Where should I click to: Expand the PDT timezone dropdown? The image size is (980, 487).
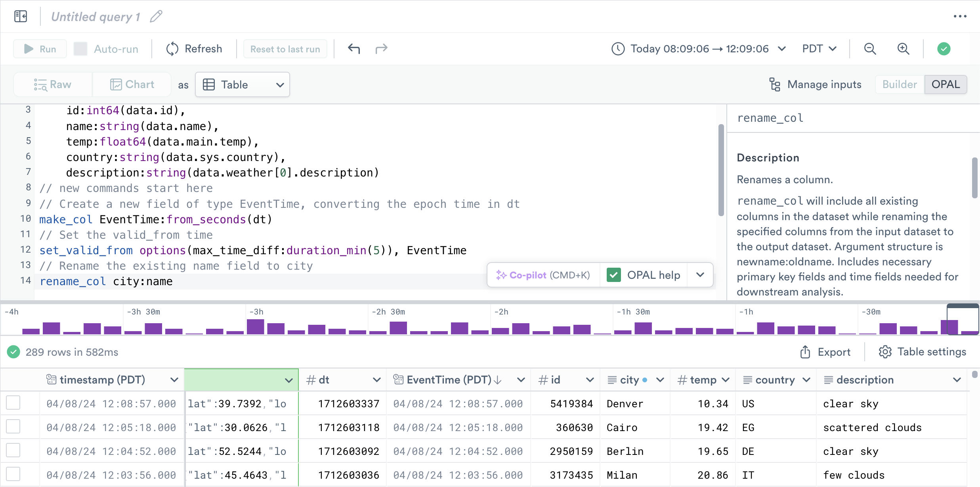pos(819,49)
